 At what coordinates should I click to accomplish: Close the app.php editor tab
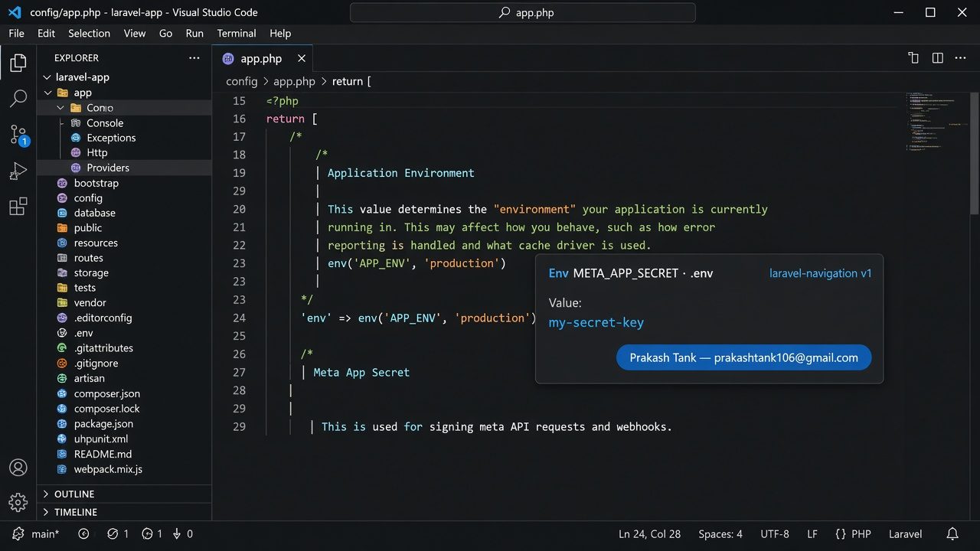pyautogui.click(x=302, y=58)
